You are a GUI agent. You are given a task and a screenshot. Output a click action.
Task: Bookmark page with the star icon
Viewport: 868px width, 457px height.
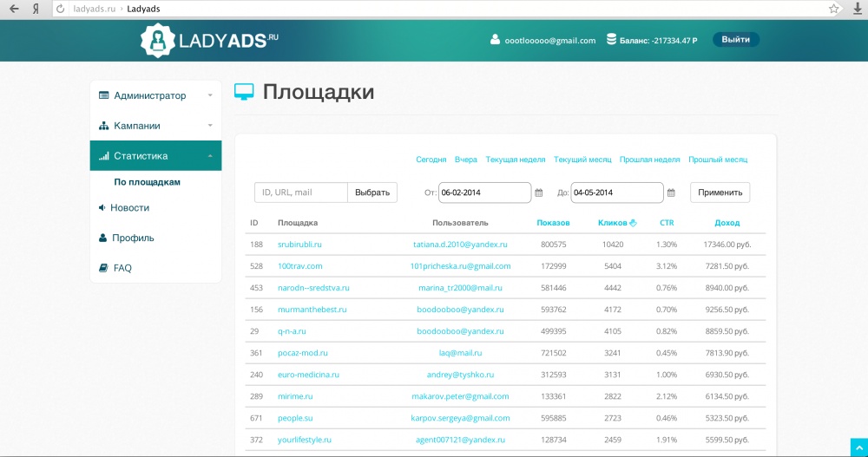[833, 9]
